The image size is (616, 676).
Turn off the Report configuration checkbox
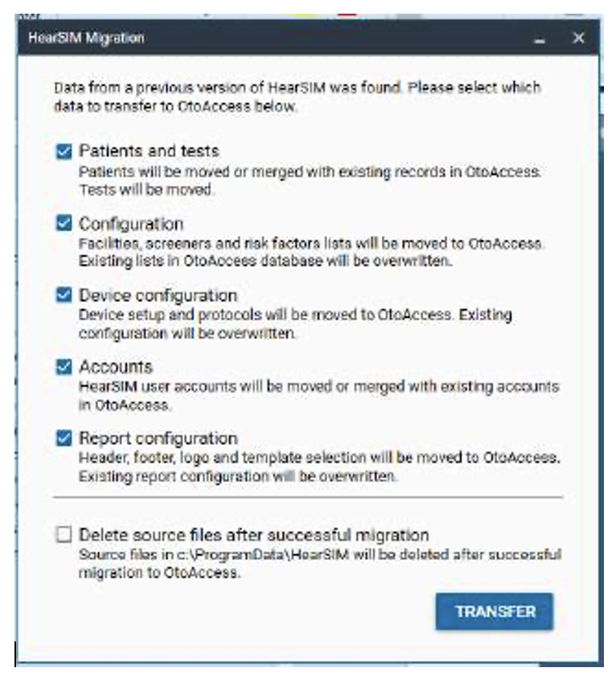[64, 439]
